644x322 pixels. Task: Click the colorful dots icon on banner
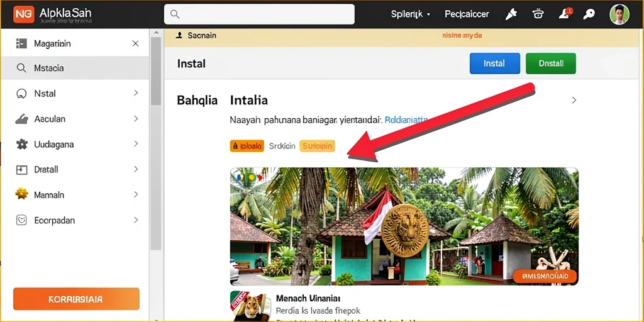248,177
